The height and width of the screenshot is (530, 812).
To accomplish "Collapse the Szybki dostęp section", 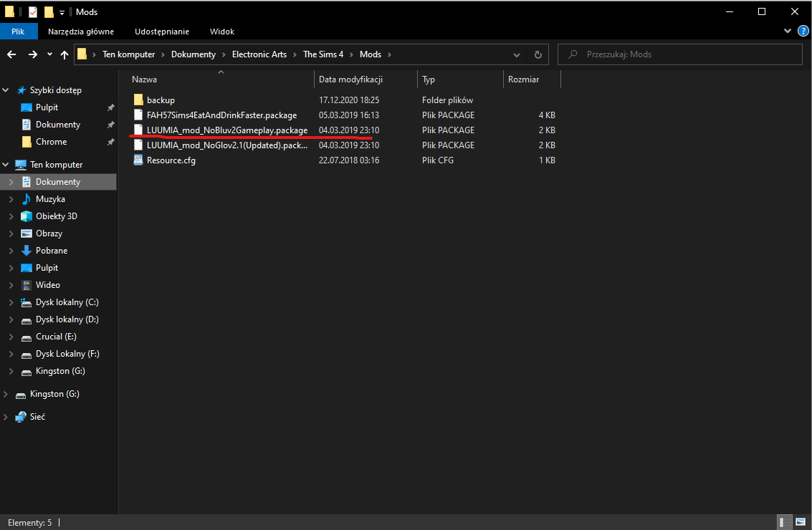I will (x=6, y=90).
